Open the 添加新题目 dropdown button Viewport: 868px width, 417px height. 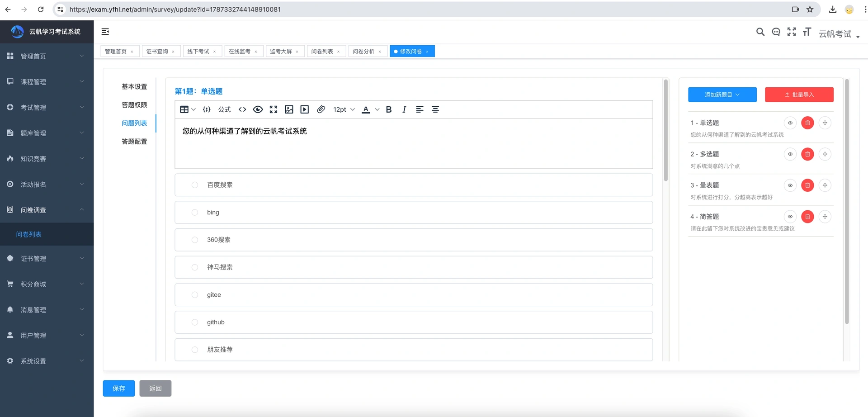coord(722,95)
